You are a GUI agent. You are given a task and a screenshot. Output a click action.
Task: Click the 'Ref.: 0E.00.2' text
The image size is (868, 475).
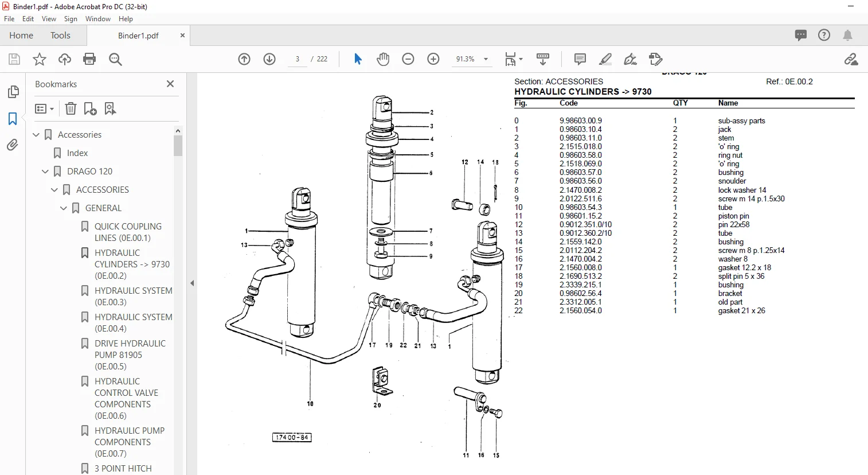(789, 81)
